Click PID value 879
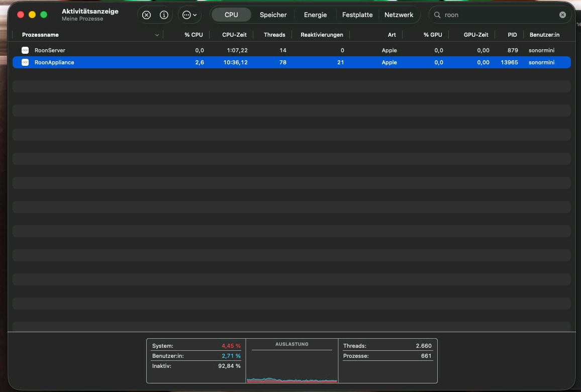This screenshot has width=581, height=392. click(513, 50)
